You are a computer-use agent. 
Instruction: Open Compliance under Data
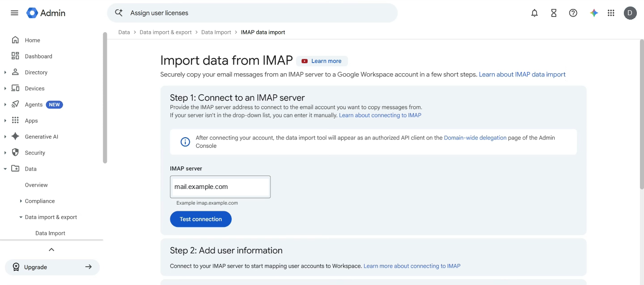click(40, 201)
